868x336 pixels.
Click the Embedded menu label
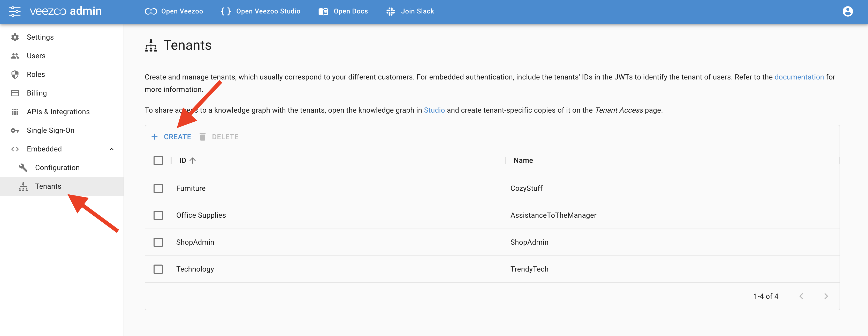pos(44,149)
